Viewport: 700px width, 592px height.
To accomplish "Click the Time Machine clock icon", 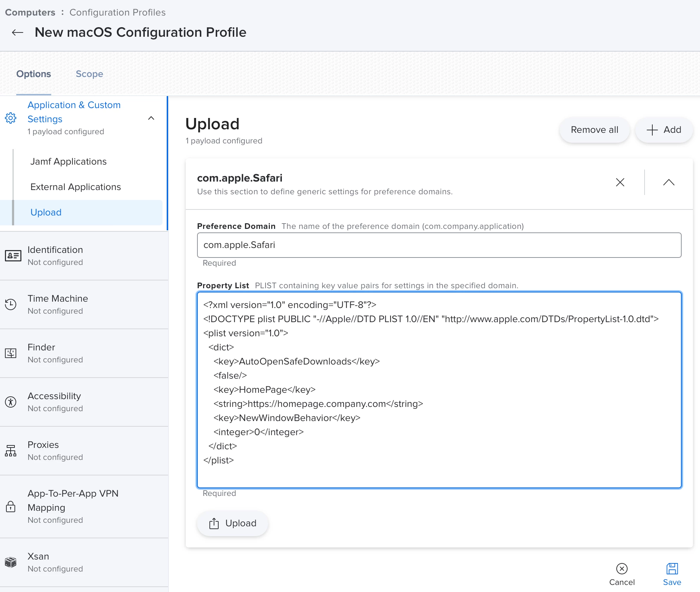I will 11,304.
